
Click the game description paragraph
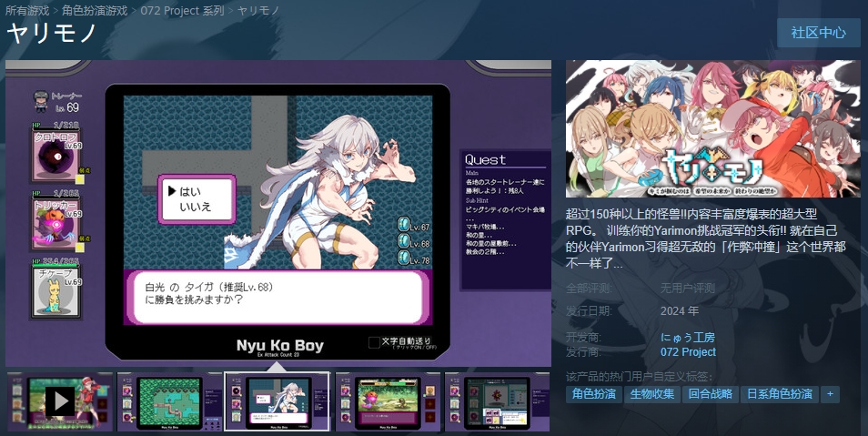click(x=706, y=238)
